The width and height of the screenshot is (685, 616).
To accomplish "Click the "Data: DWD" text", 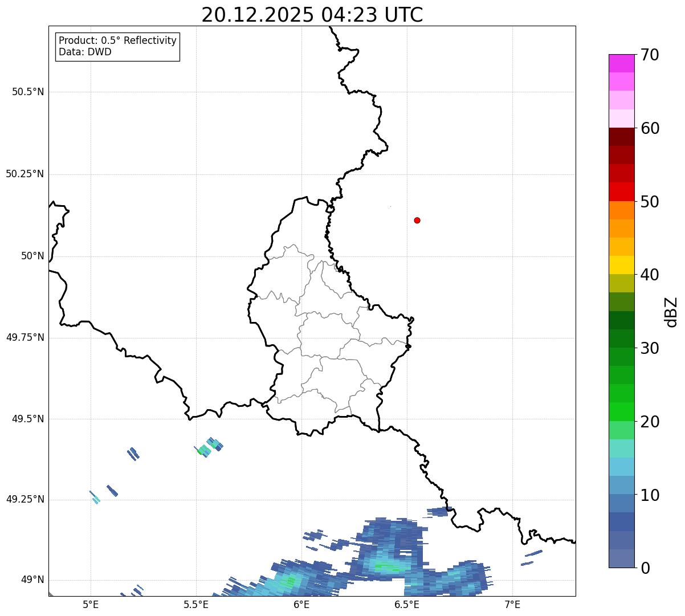I will click(x=85, y=52).
